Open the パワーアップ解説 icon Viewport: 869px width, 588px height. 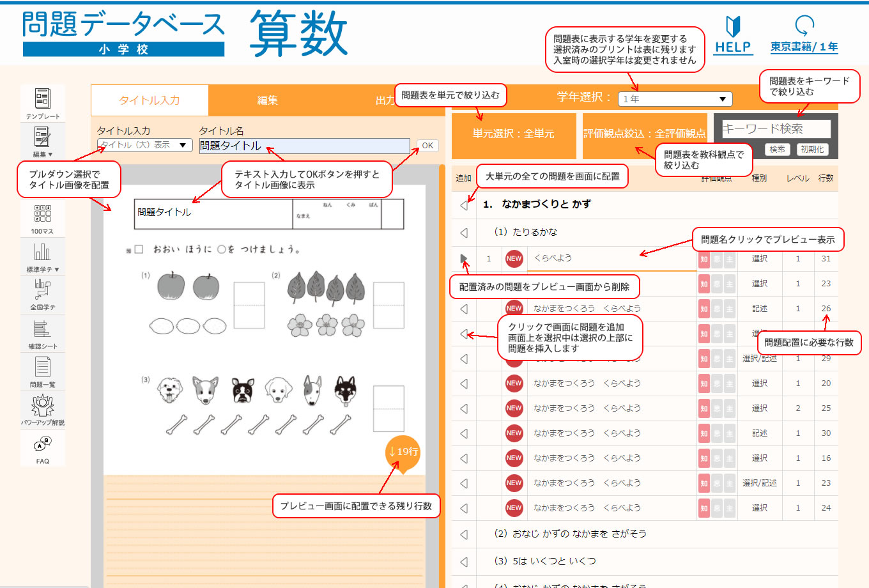[x=43, y=410]
